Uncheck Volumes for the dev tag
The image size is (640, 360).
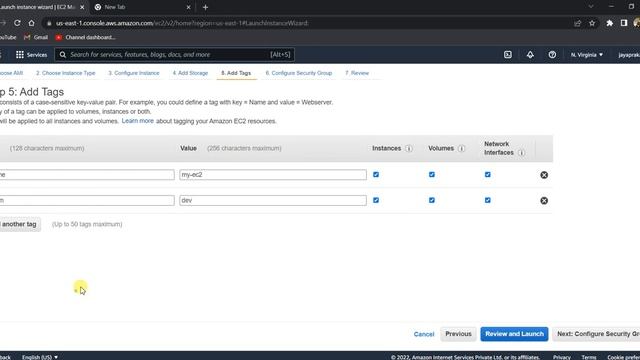[x=432, y=200]
